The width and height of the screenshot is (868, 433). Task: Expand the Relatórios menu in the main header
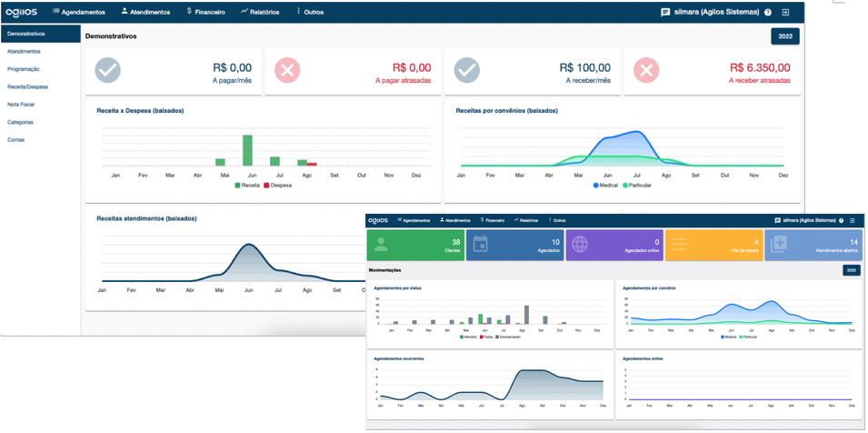click(x=260, y=13)
